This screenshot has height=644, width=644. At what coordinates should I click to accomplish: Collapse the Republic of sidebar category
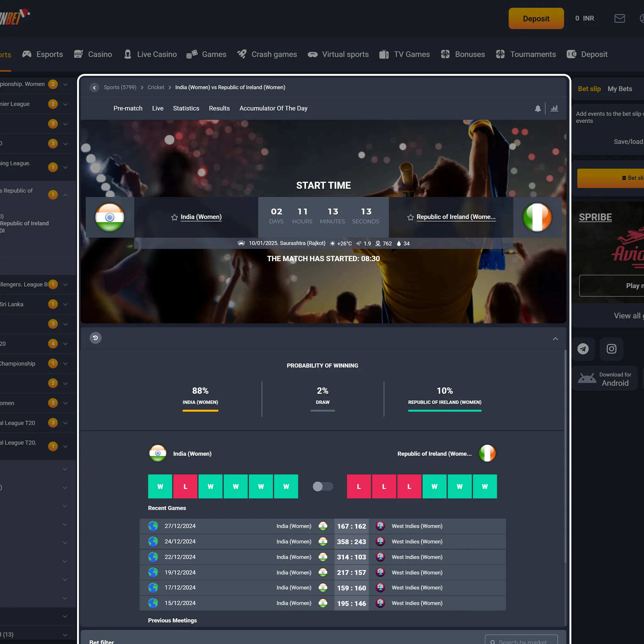coord(65,195)
